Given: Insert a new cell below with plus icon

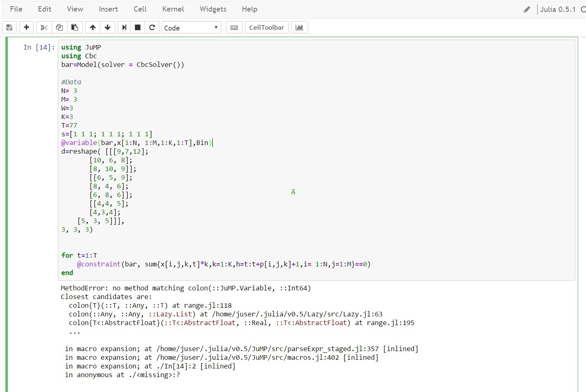Looking at the screenshot, I should pyautogui.click(x=26, y=27).
